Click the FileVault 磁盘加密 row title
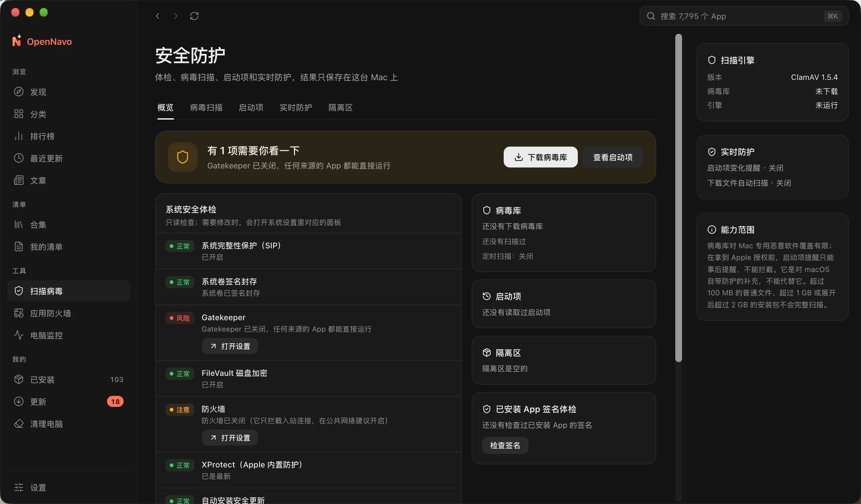The height and width of the screenshot is (504, 861). pos(234,373)
